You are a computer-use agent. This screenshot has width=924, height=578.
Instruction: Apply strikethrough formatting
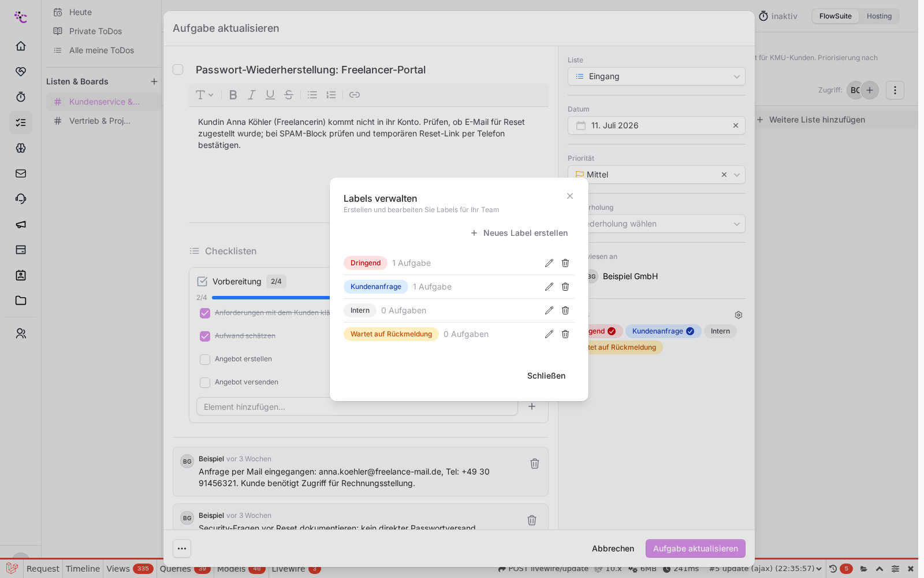pyautogui.click(x=289, y=95)
